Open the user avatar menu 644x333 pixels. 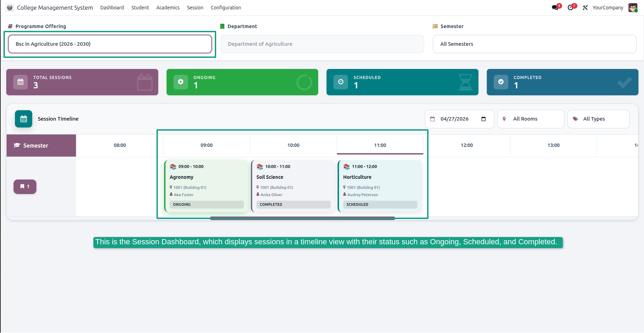click(633, 8)
